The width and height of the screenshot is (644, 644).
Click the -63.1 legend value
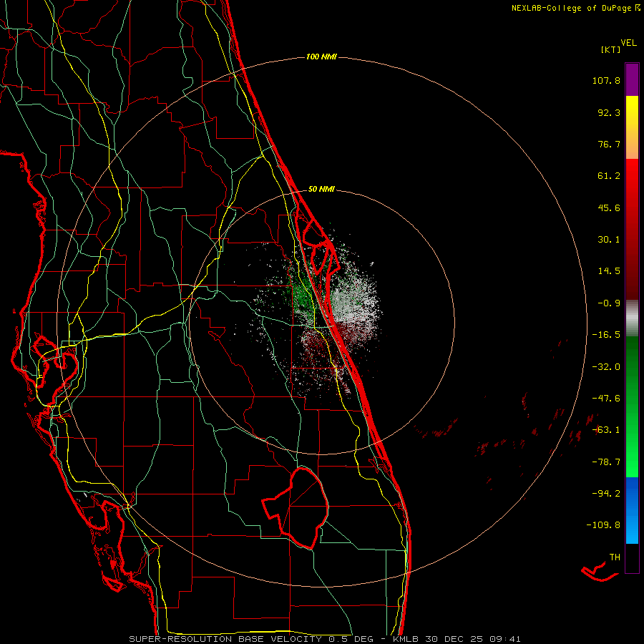click(x=606, y=430)
